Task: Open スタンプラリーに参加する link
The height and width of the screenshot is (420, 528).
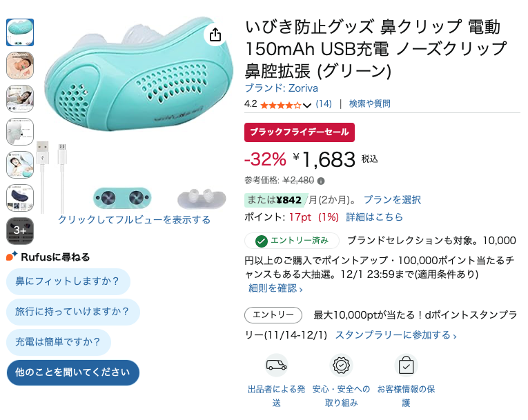Action: point(395,335)
